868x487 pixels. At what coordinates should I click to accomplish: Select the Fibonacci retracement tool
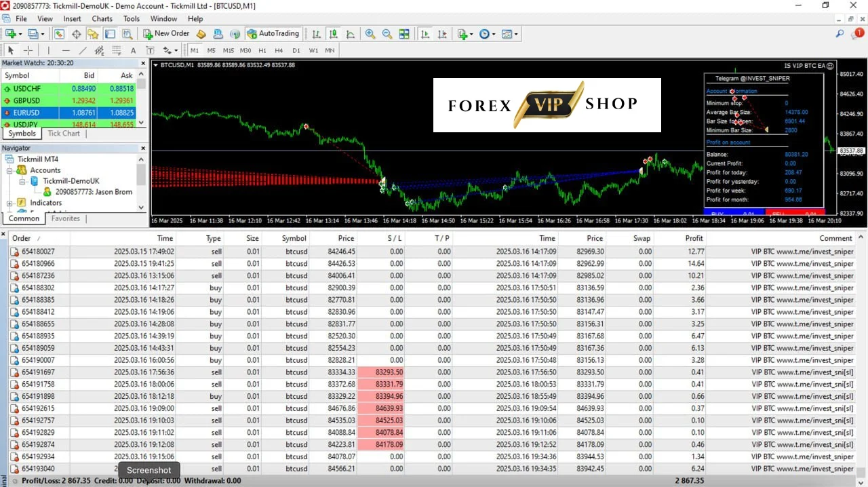pyautogui.click(x=117, y=50)
